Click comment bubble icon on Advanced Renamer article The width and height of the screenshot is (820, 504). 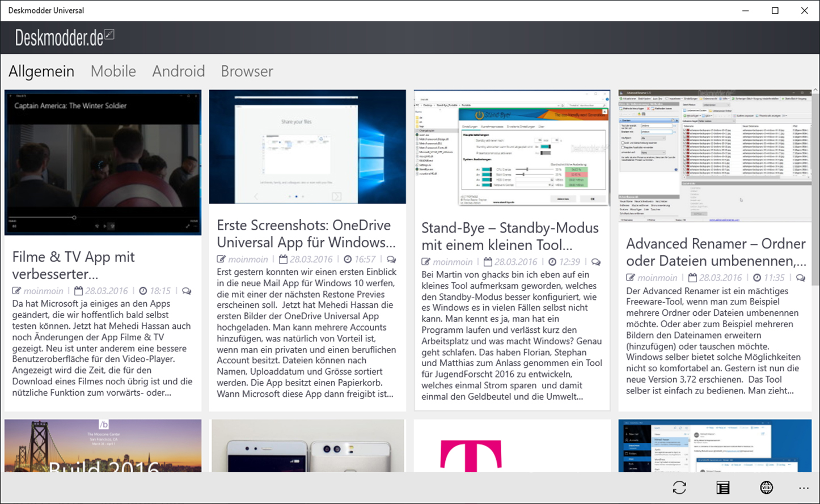[x=801, y=278]
